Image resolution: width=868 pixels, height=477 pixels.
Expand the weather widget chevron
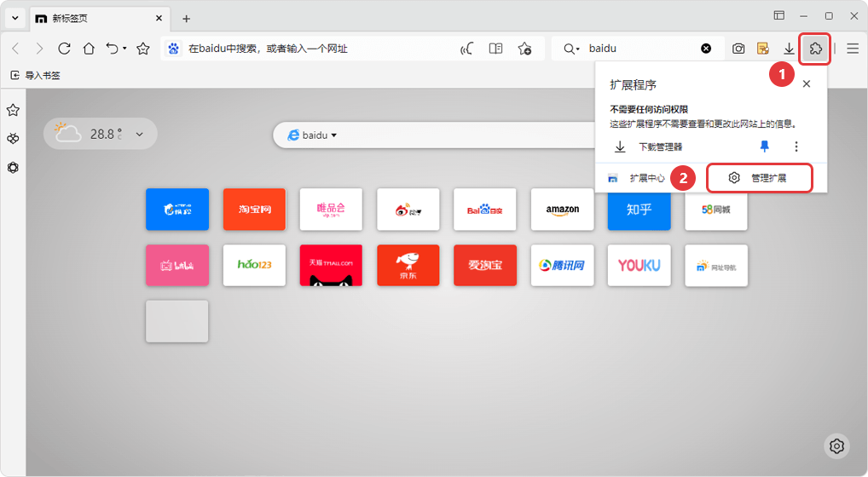(x=140, y=134)
